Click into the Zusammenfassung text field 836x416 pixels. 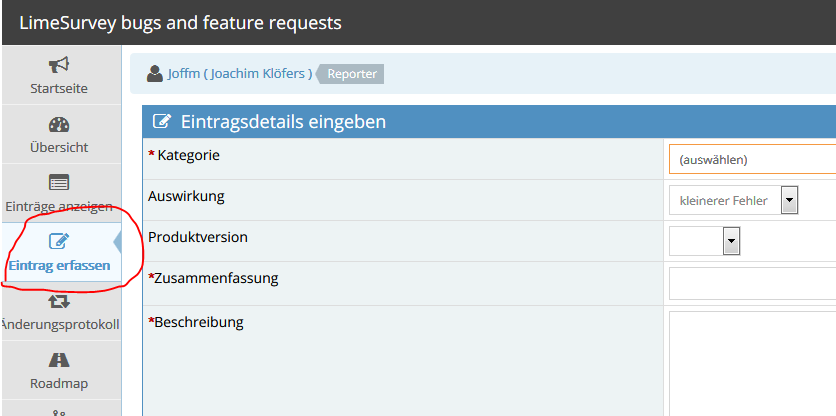(x=752, y=283)
